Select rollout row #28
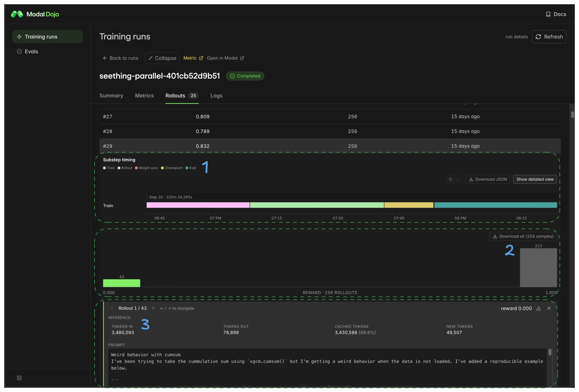579x392 pixels. tap(330, 131)
